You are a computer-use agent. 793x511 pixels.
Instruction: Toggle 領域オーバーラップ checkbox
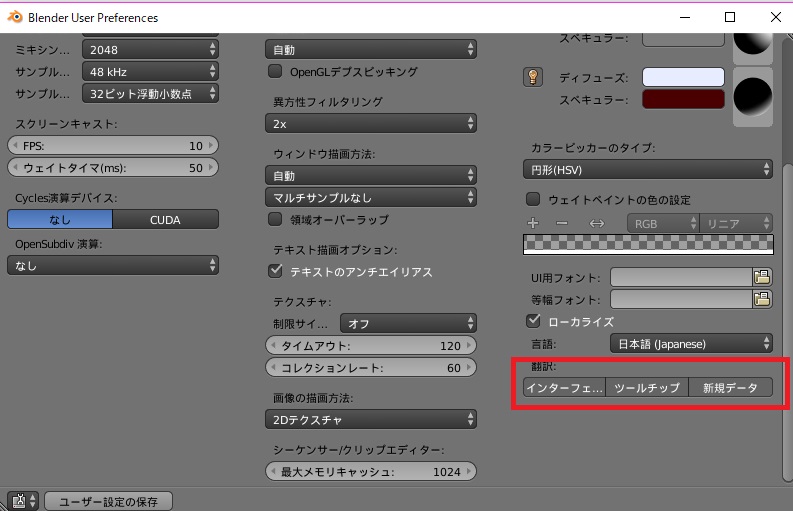pyautogui.click(x=275, y=219)
